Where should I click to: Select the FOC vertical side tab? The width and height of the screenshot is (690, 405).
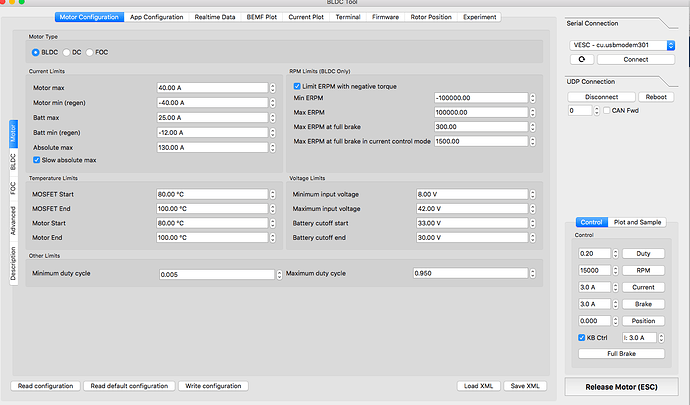12,187
